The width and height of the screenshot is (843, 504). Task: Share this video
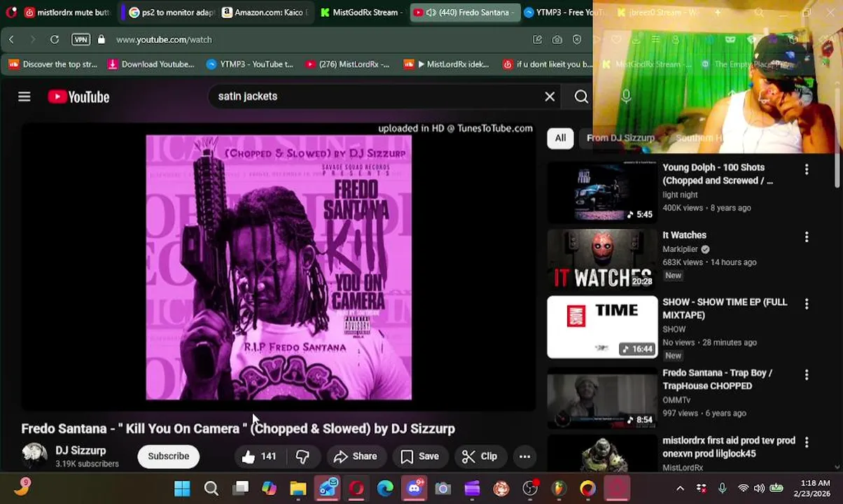pyautogui.click(x=356, y=456)
